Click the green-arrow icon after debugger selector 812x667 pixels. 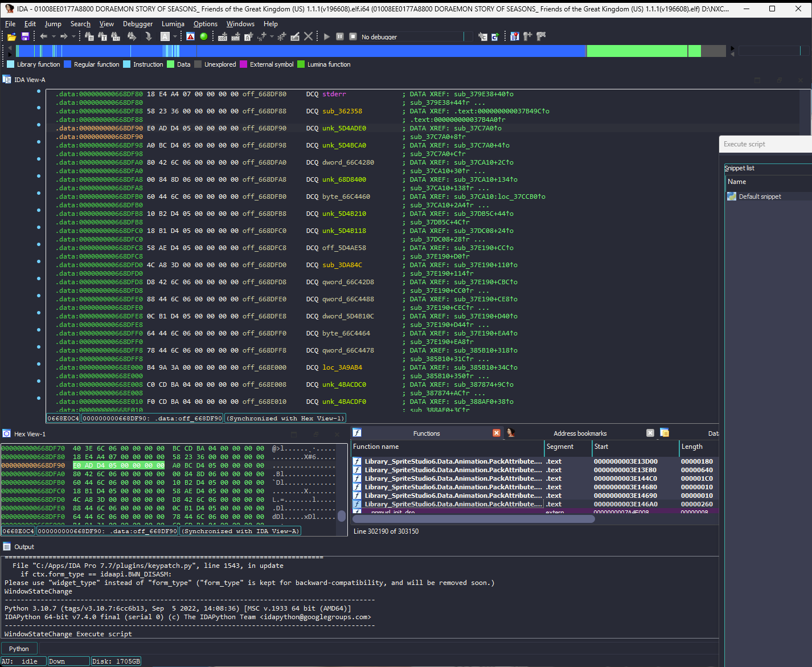pyautogui.click(x=495, y=36)
